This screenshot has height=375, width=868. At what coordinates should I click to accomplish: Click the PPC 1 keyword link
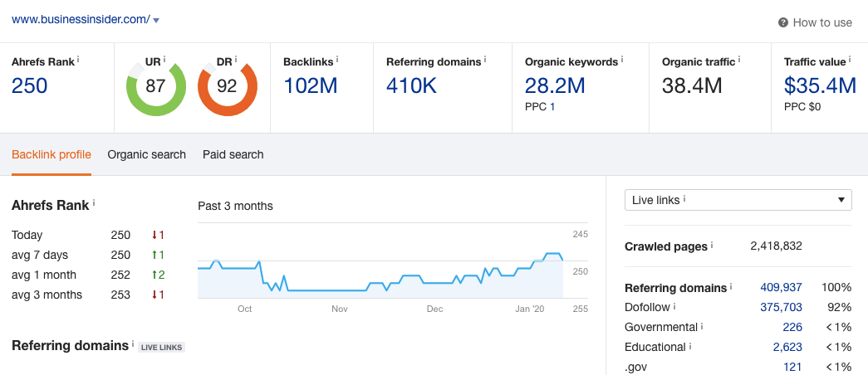(552, 107)
